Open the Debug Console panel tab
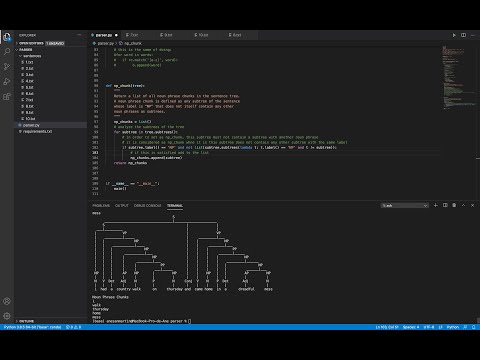 coord(147,206)
